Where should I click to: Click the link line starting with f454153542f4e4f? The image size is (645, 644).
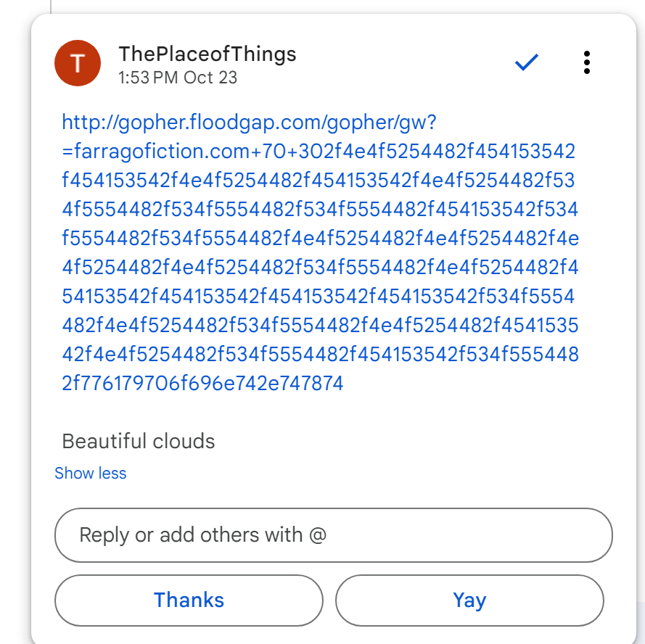pos(319,181)
